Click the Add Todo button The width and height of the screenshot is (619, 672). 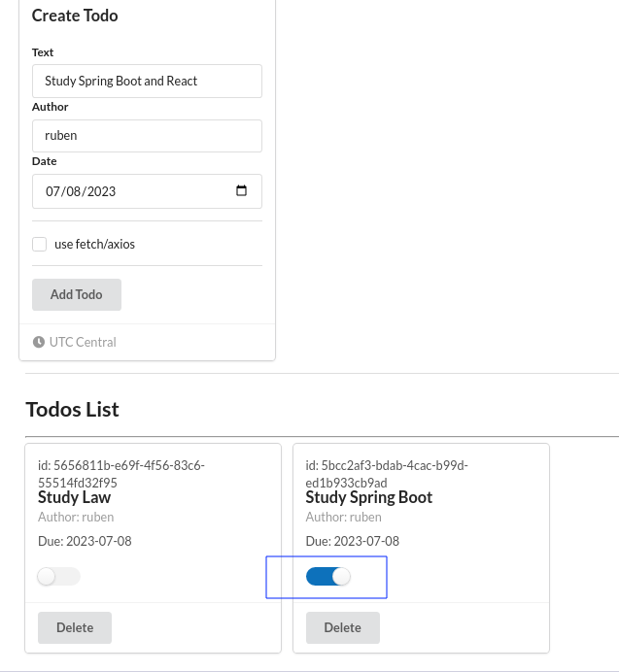click(x=77, y=294)
